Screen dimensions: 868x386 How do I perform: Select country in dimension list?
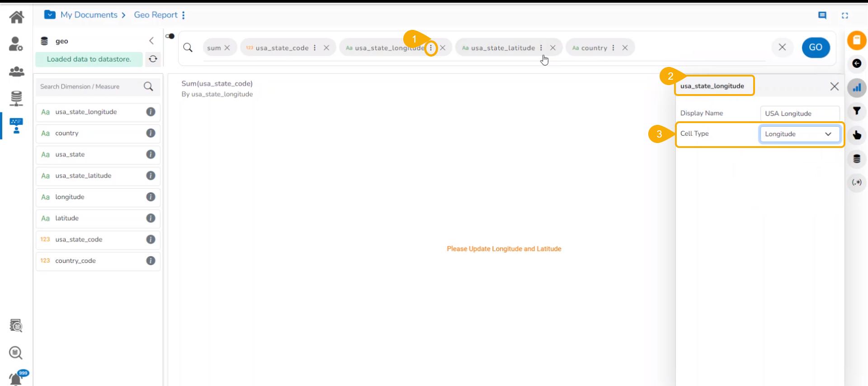click(x=98, y=133)
